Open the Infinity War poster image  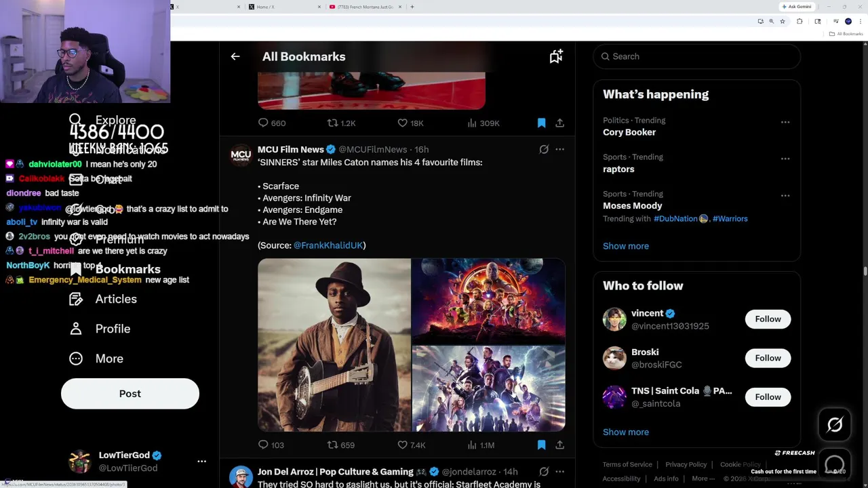pos(489,301)
